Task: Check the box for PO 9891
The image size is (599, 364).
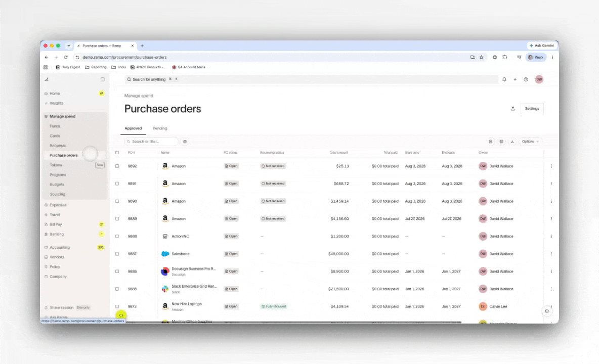Action: coord(117,184)
